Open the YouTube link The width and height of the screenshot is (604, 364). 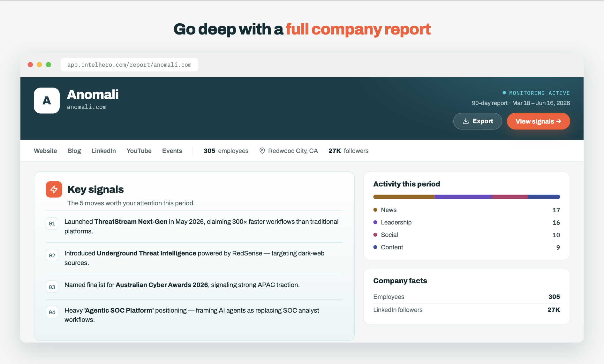click(139, 151)
